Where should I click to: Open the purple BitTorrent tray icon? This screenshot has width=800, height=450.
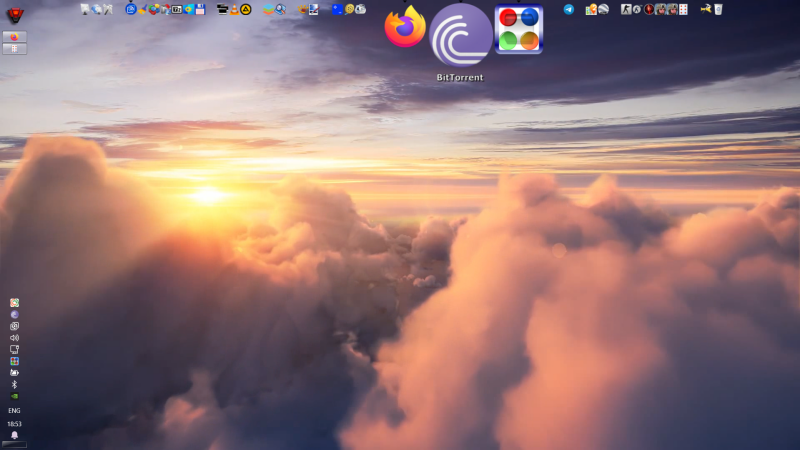(14, 315)
